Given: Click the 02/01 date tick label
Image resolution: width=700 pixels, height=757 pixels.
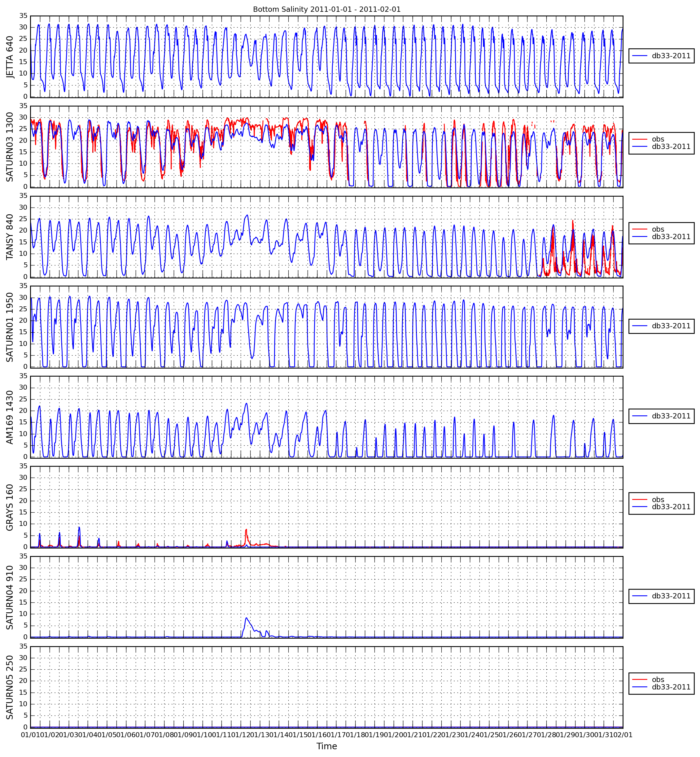Looking at the screenshot, I should coord(623,735).
